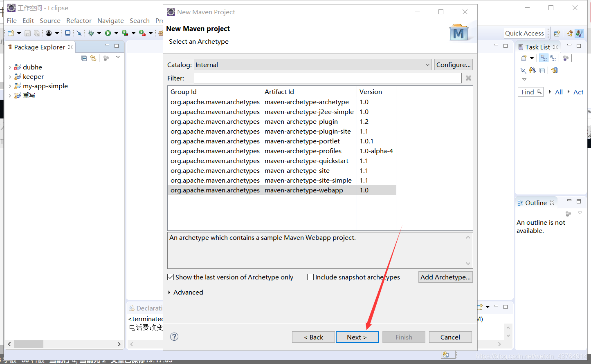This screenshot has height=364, width=591.
Task: Open the Refactor menu
Action: pos(79,20)
